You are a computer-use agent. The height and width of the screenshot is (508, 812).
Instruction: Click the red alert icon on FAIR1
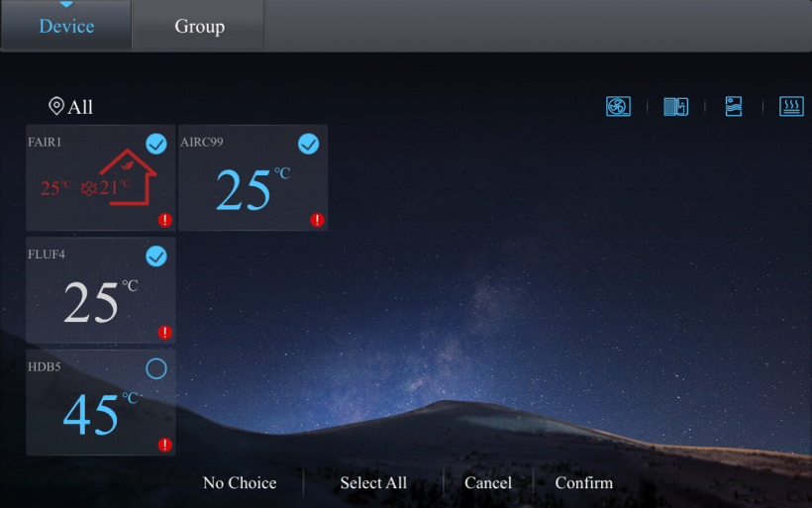pyautogui.click(x=164, y=220)
